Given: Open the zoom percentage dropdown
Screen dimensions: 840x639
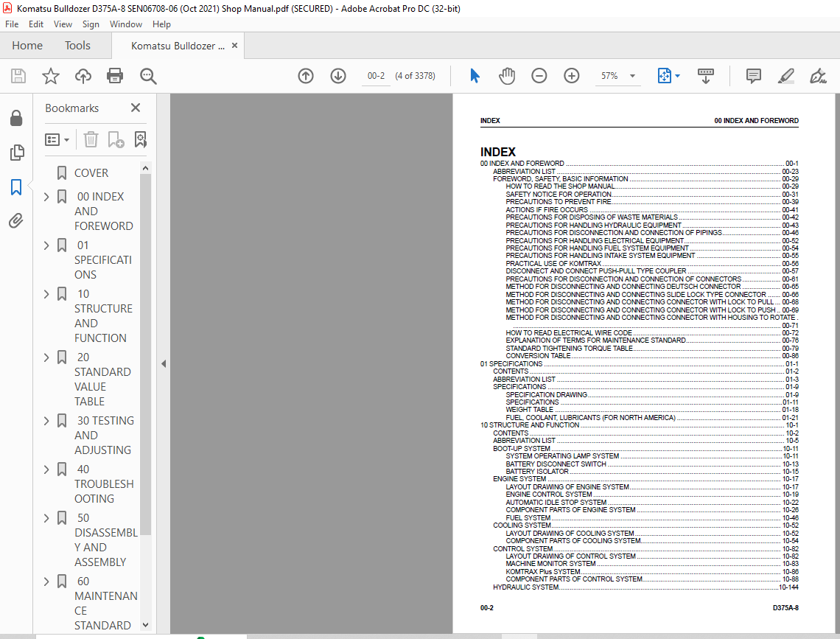Looking at the screenshot, I should 633,76.
